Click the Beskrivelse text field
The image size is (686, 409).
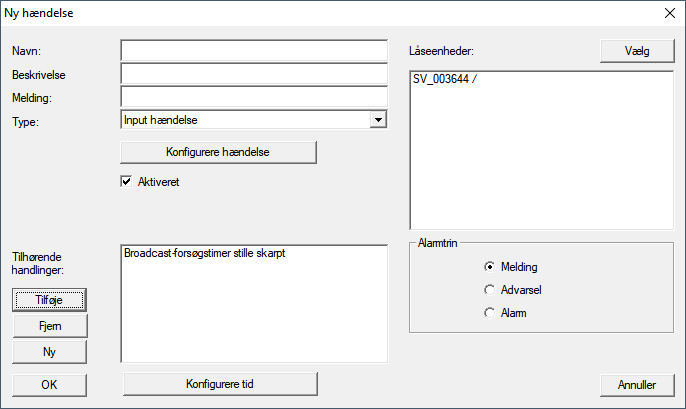click(x=253, y=74)
